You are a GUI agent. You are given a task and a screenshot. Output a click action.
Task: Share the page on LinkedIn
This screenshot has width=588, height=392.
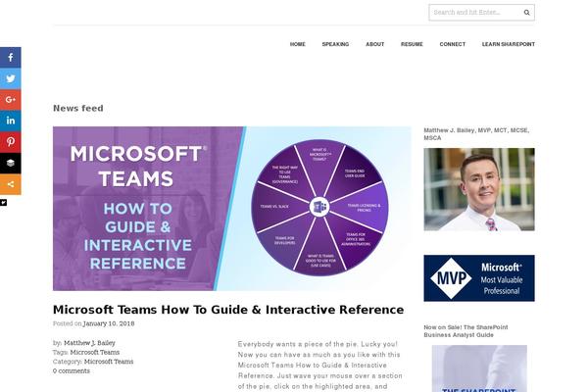[11, 121]
